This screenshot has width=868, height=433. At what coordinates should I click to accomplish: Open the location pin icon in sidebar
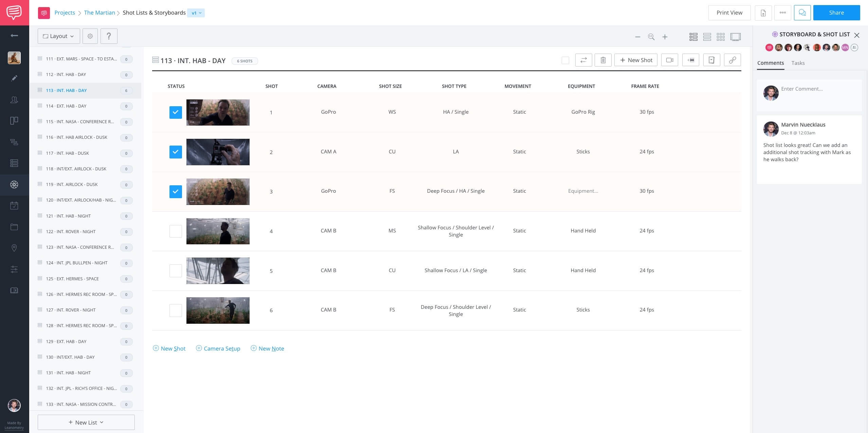coord(14,248)
